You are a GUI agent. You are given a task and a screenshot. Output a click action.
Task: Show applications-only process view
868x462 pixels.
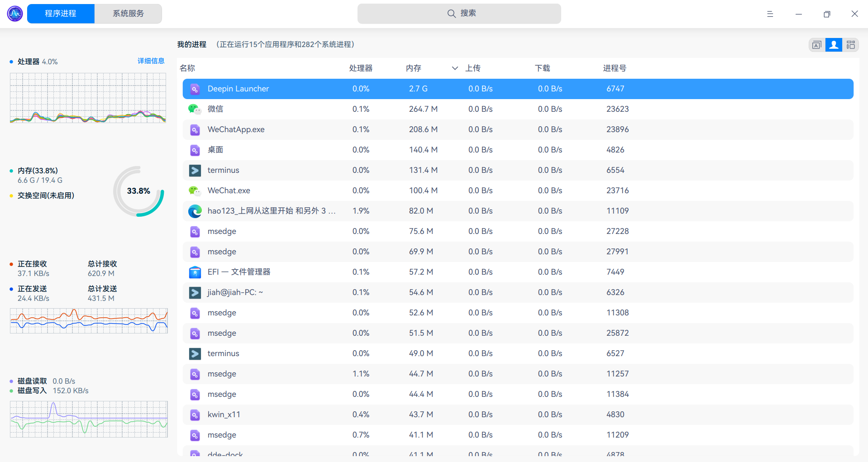click(x=816, y=45)
